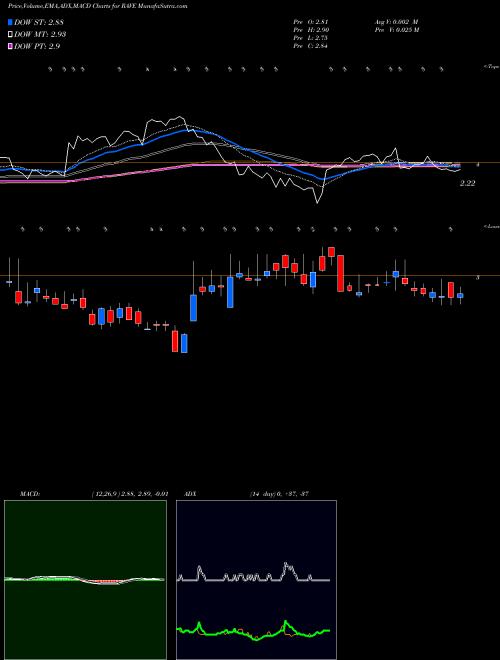The height and width of the screenshot is (660, 500).
Task: Select the 'DOW ST: 2.88' legend label
Action: point(39,22)
